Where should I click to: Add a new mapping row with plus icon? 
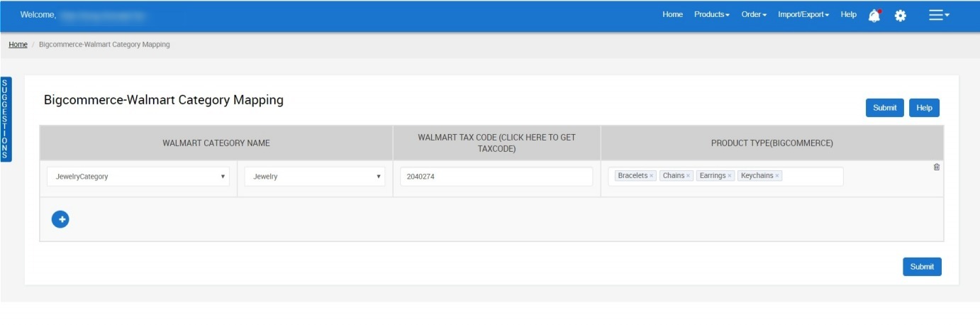(x=60, y=219)
